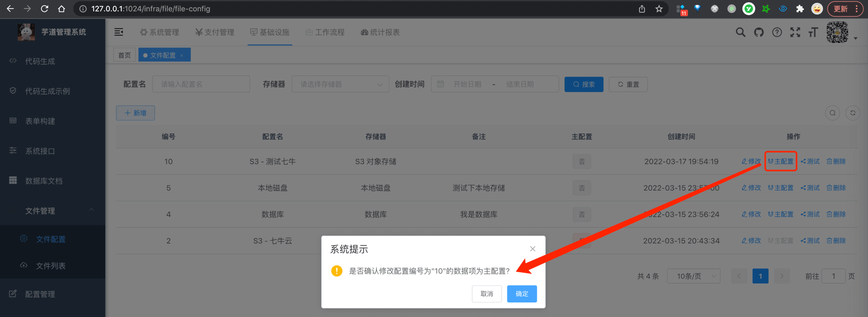The height and width of the screenshot is (317, 868).
Task: Toggle search bar visibility above the table
Action: coord(832,113)
